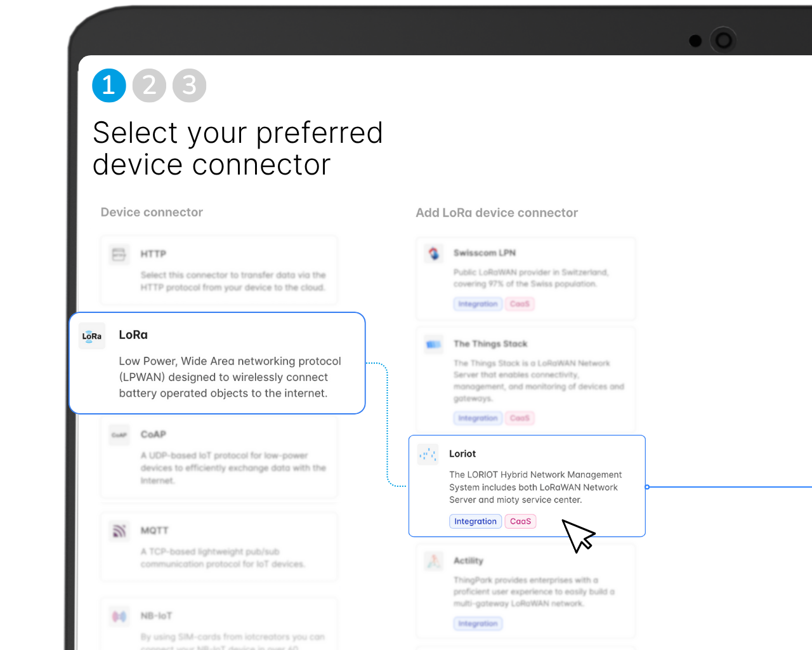
Task: Choose the Loriot connector title
Action: 462,454
